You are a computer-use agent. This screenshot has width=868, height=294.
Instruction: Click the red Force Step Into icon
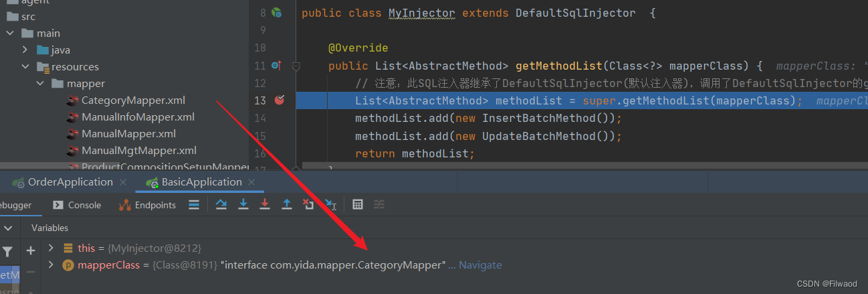point(265,204)
